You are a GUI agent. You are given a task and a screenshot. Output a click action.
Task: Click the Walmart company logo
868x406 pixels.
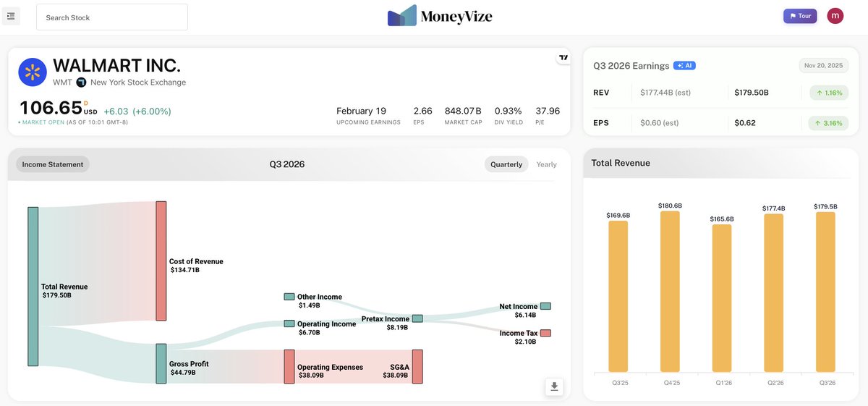[32, 72]
